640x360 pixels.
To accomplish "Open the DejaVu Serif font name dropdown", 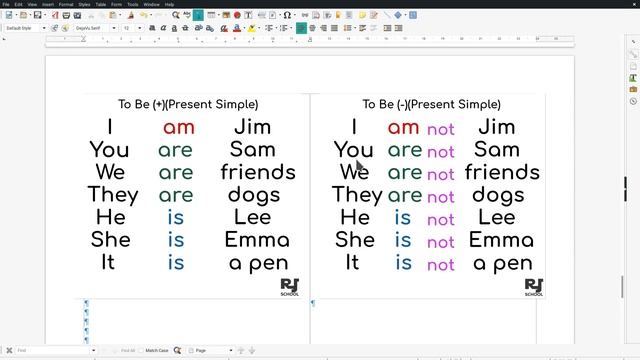I will coord(114,28).
